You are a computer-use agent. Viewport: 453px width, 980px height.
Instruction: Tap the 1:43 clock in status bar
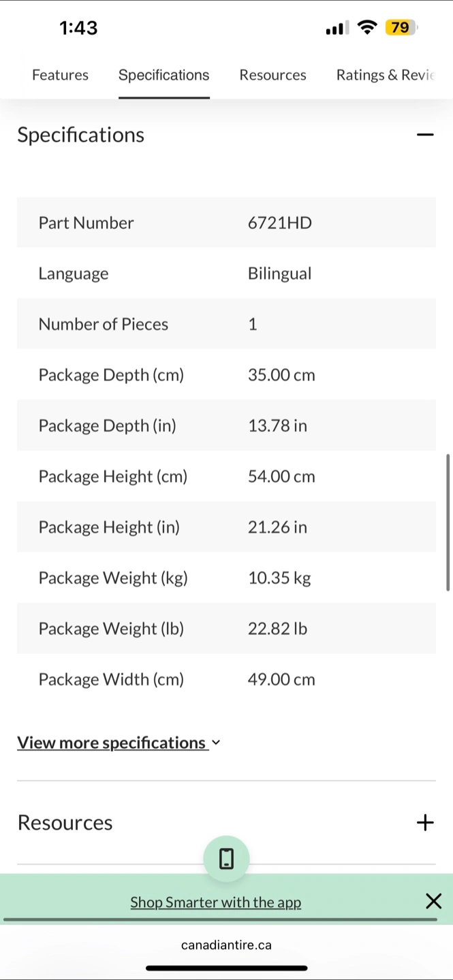pos(78,28)
